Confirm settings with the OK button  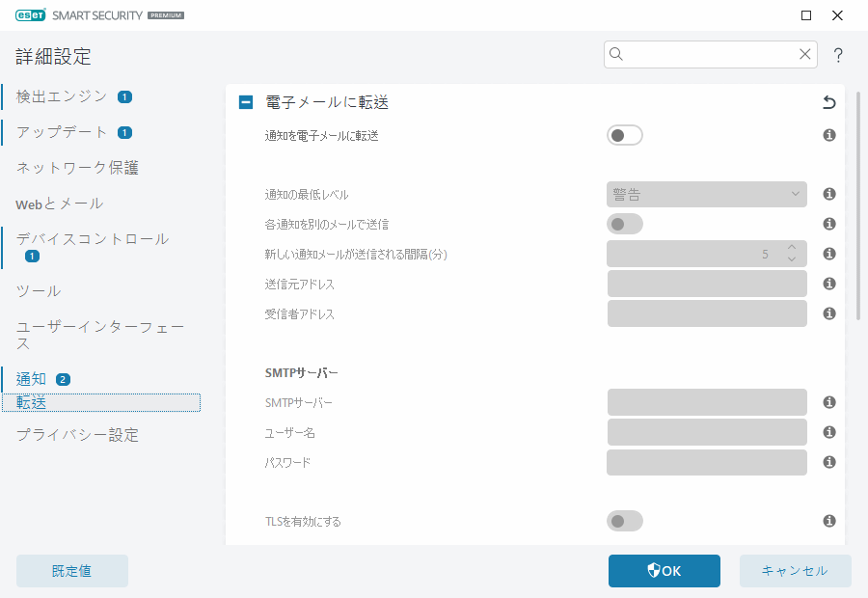pyautogui.click(x=664, y=570)
